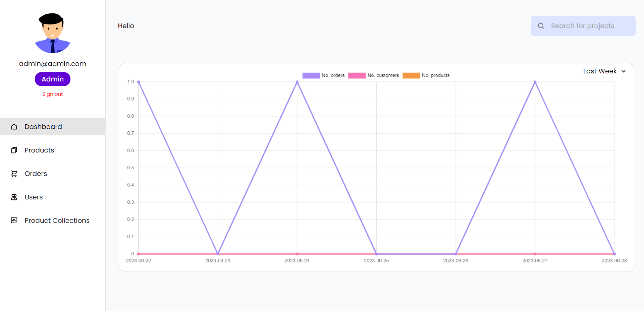Toggle the 'No. customers' series via its legend entry
This screenshot has width=644, height=311.
click(x=383, y=75)
